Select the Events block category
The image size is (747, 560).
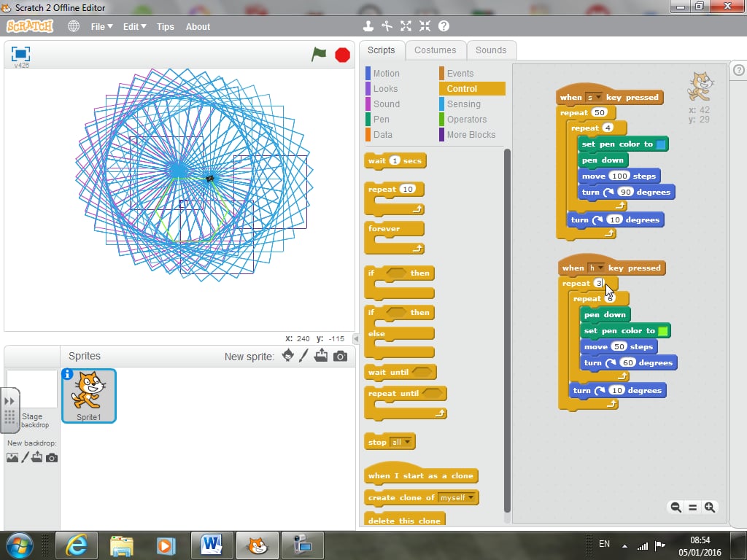pyautogui.click(x=460, y=74)
